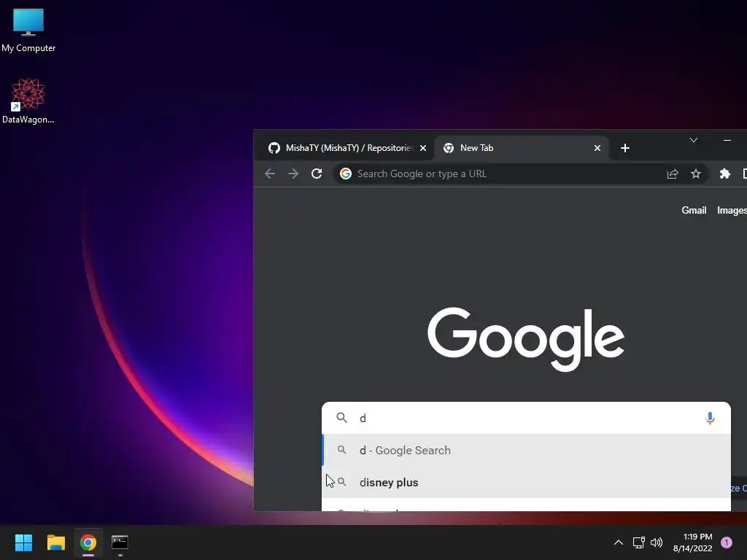The height and width of the screenshot is (560, 747).
Task: Bookmark this tab with the star icon
Action: 695,174
